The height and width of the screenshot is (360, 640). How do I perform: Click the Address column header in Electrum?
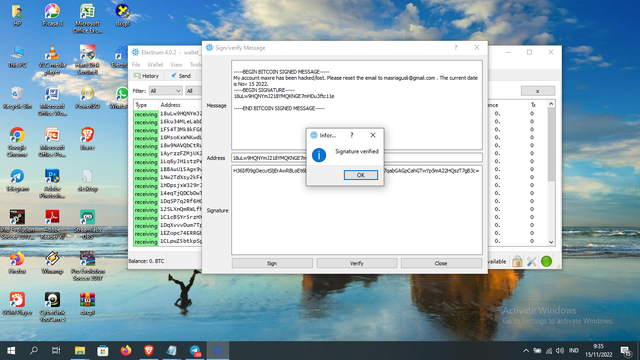[x=171, y=105]
